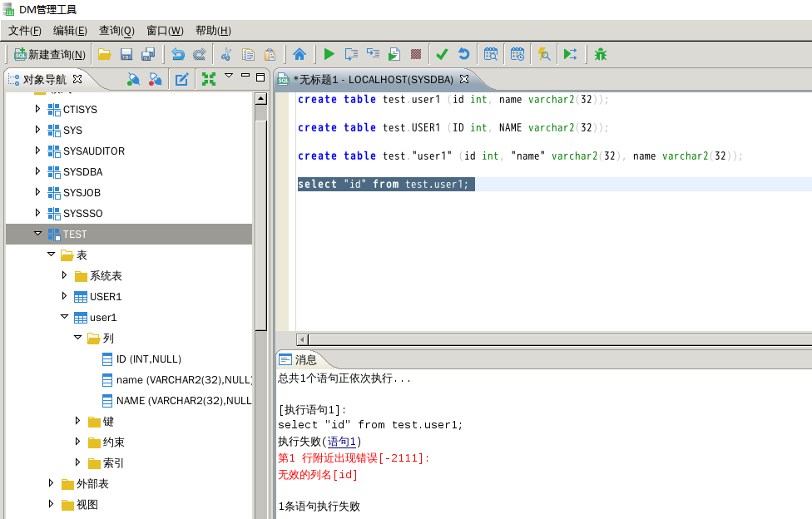Click the 语句1 link in messages
Image resolution: width=812 pixels, height=519 pixels.
[x=342, y=442]
